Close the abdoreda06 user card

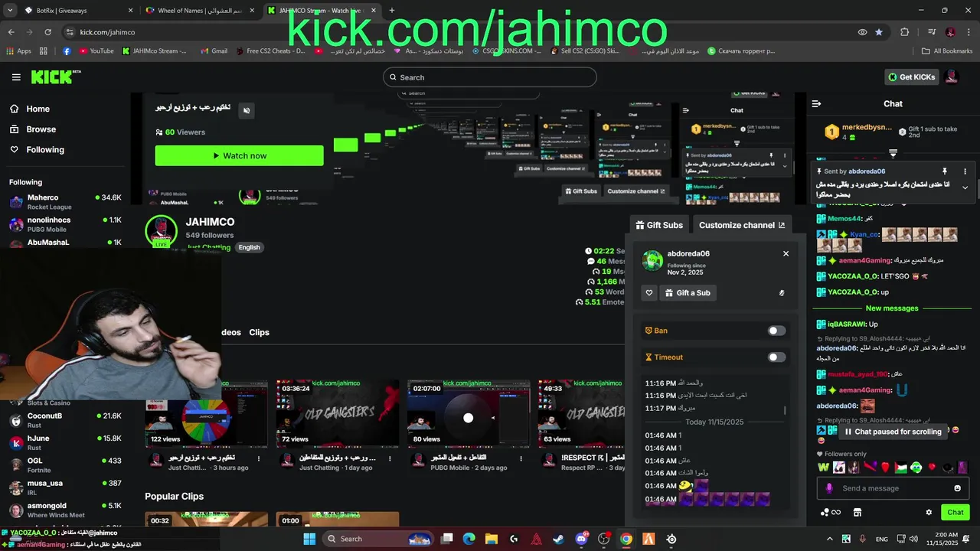click(x=786, y=253)
